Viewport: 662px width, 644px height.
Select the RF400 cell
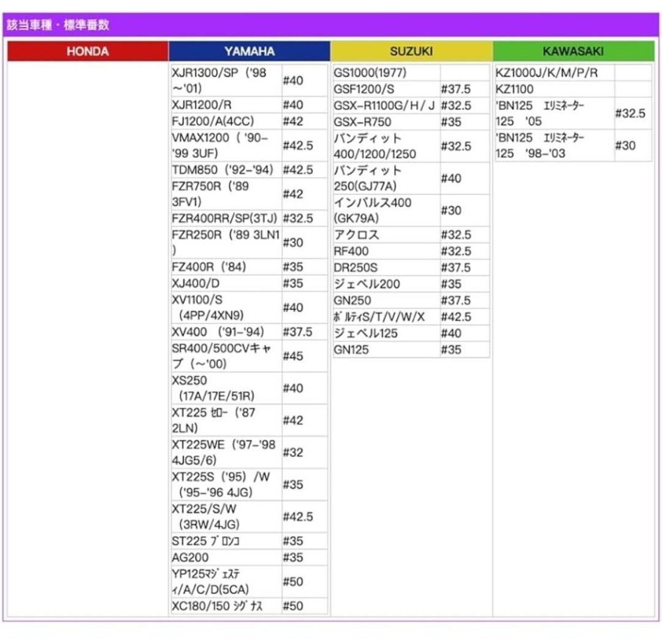(x=386, y=251)
